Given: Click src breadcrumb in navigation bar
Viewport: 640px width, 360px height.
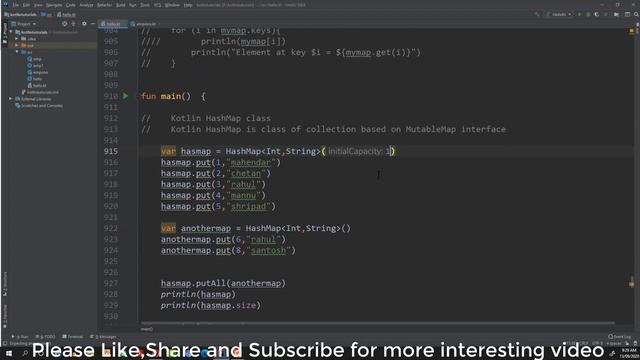Looking at the screenshot, I should tap(47, 15).
